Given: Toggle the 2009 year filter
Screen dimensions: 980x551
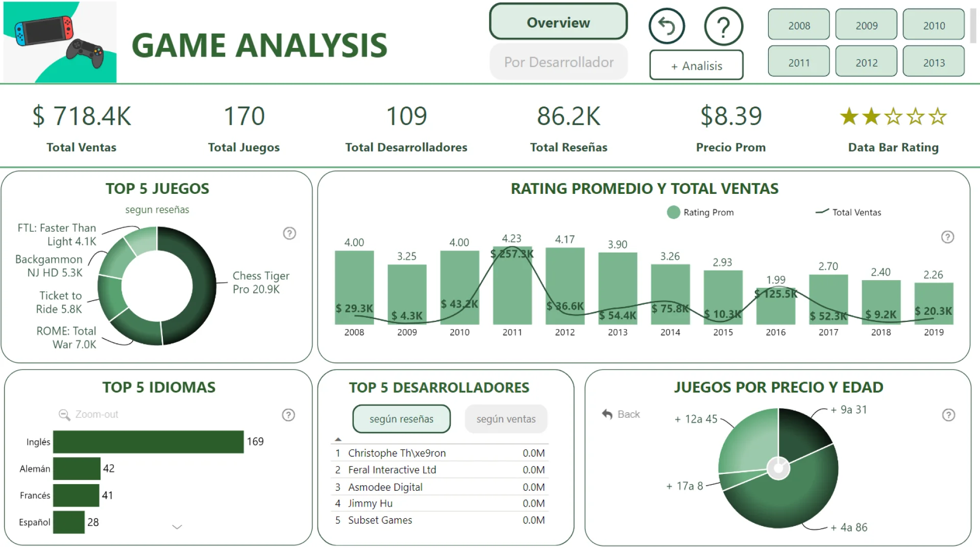Looking at the screenshot, I should click(x=866, y=24).
